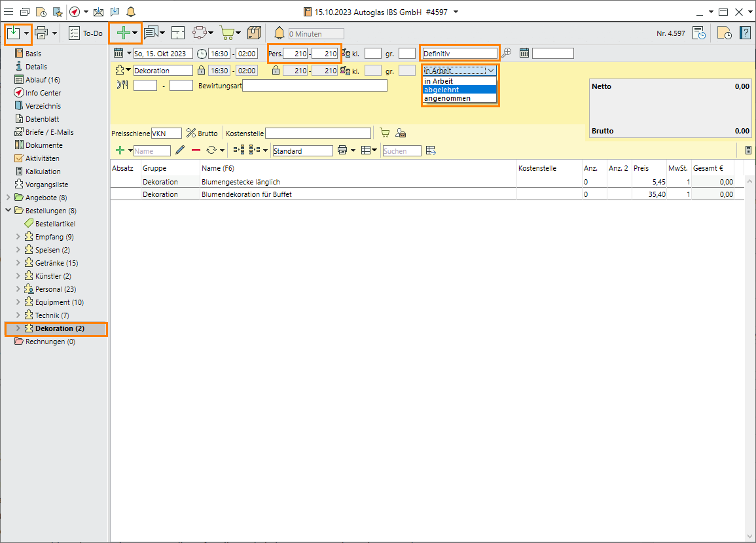This screenshot has width=756, height=543.
Task: Collapse the Bestellungen (8) folder
Action: pos(9,211)
